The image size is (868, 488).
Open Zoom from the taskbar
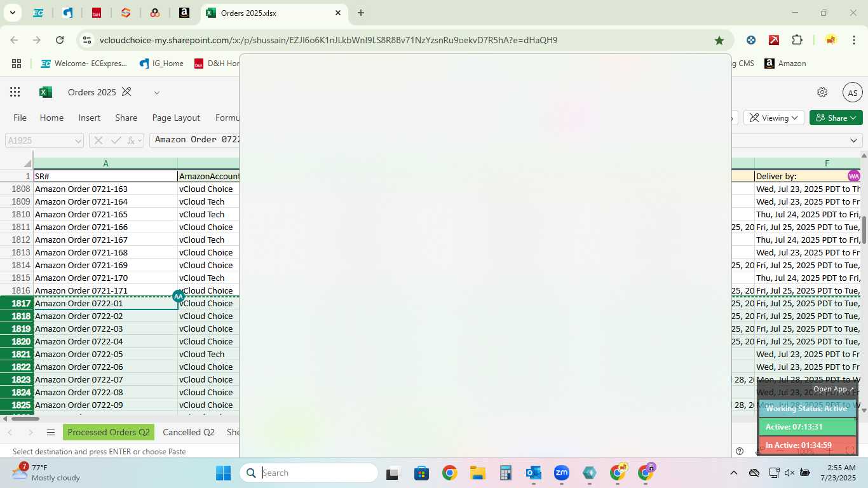click(x=561, y=473)
